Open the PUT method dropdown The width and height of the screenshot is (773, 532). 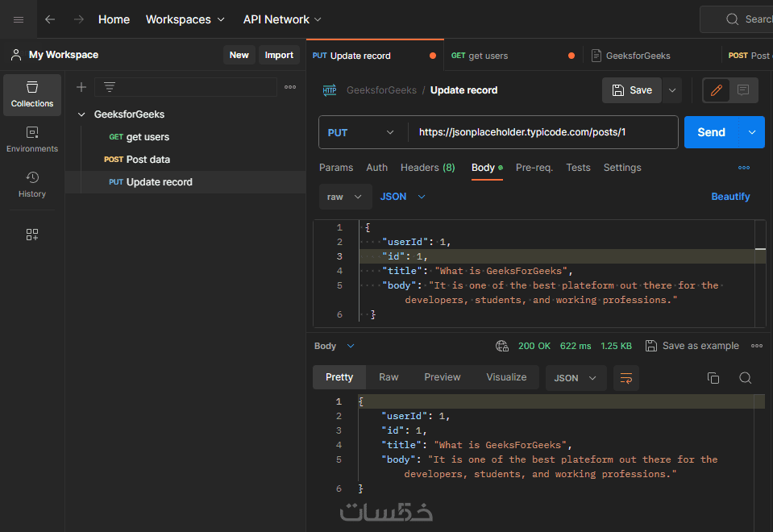point(363,132)
